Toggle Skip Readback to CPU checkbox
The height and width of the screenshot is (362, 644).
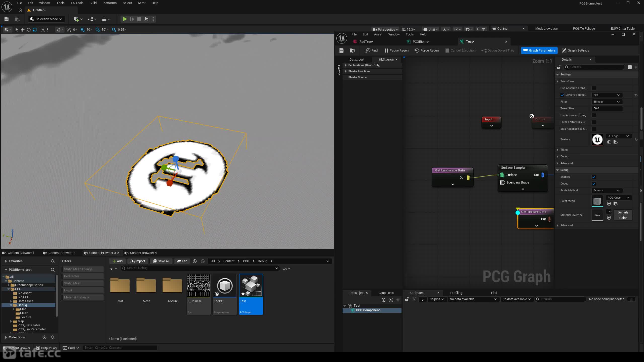(594, 129)
